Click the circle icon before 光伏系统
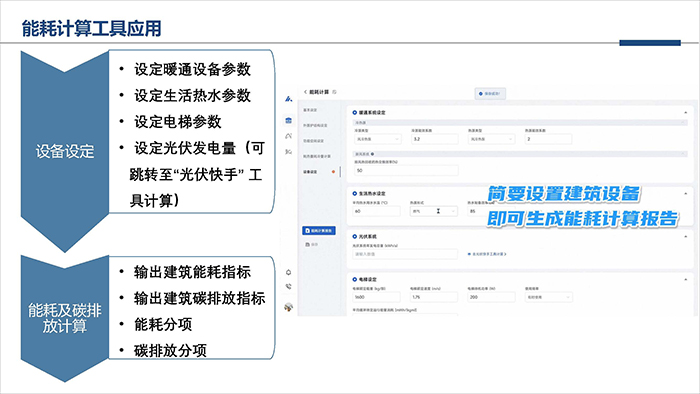 point(354,236)
